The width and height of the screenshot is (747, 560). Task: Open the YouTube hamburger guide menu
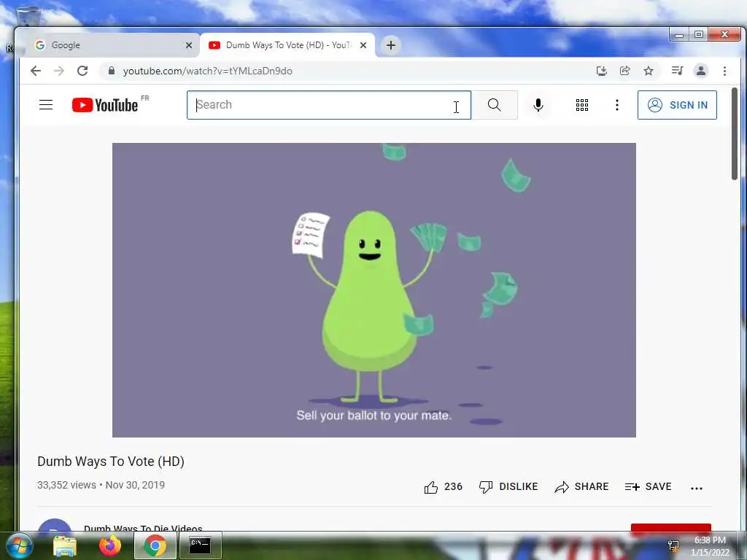pyautogui.click(x=46, y=105)
